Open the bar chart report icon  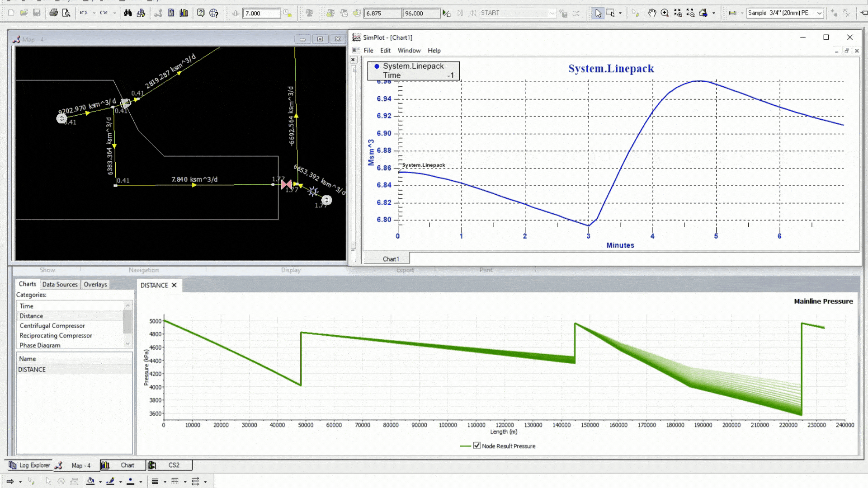184,13
